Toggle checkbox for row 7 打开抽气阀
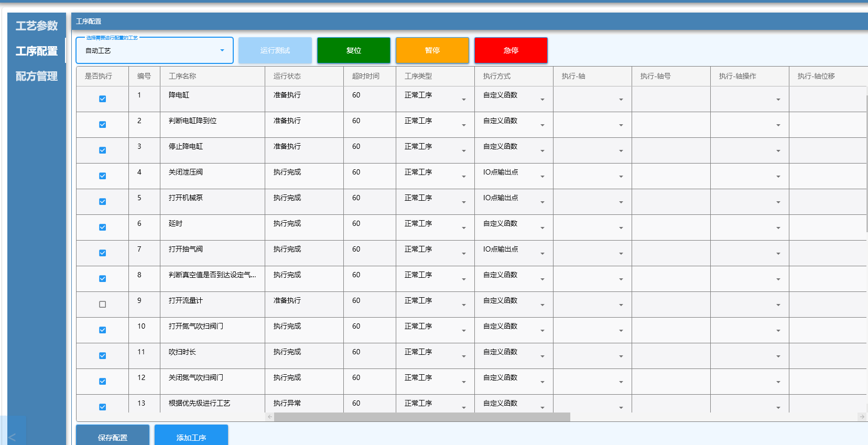The width and height of the screenshot is (868, 445). point(103,253)
